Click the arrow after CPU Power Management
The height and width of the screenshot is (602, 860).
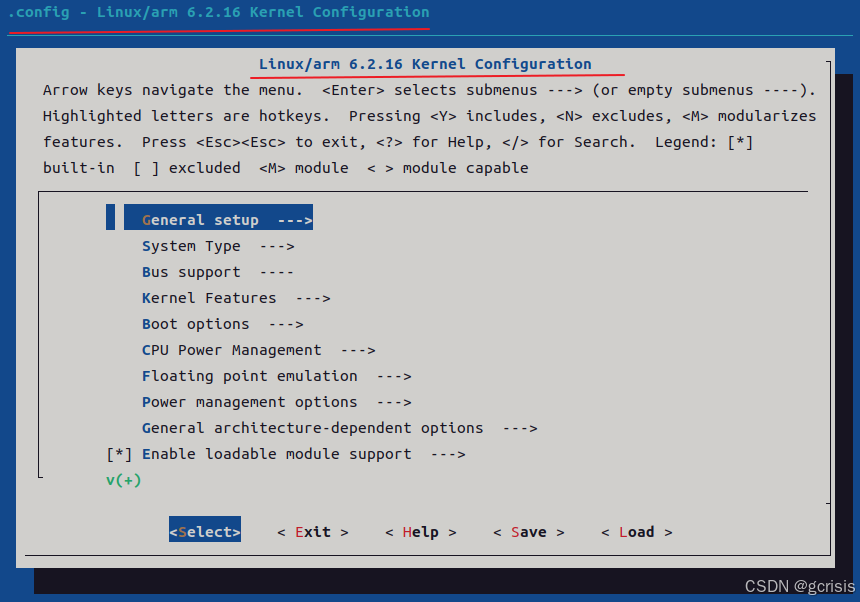click(358, 350)
